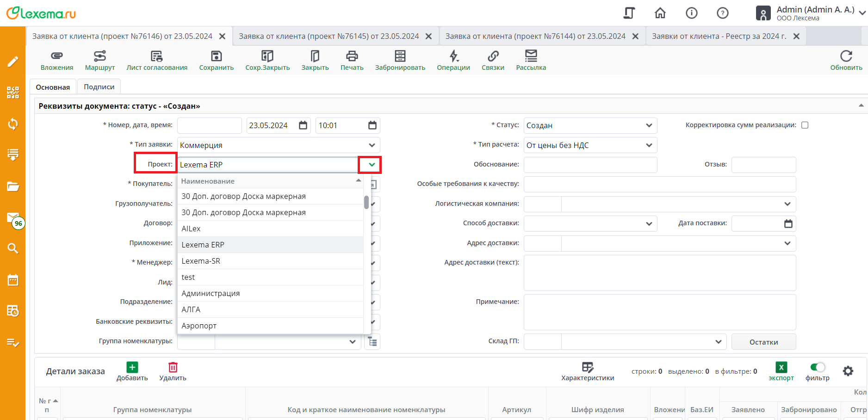Image resolution: width=868 pixels, height=420 pixels.
Task: Open the Тип расчета dropdown list
Action: pyautogui.click(x=649, y=145)
